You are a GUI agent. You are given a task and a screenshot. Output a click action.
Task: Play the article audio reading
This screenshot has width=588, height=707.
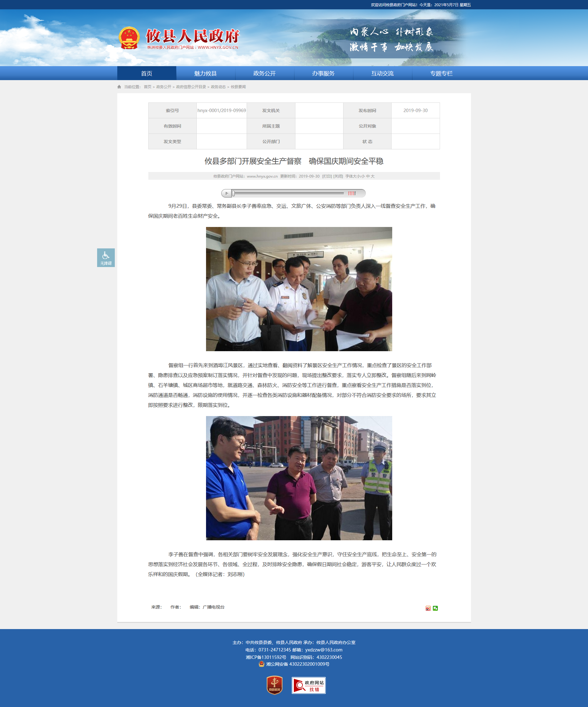227,193
